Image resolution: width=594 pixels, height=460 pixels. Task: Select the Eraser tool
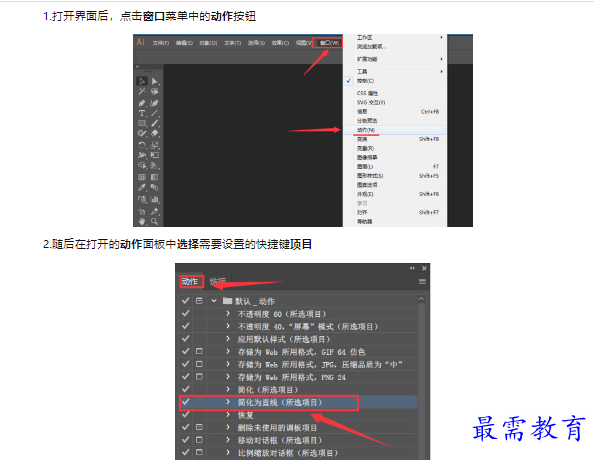click(155, 133)
